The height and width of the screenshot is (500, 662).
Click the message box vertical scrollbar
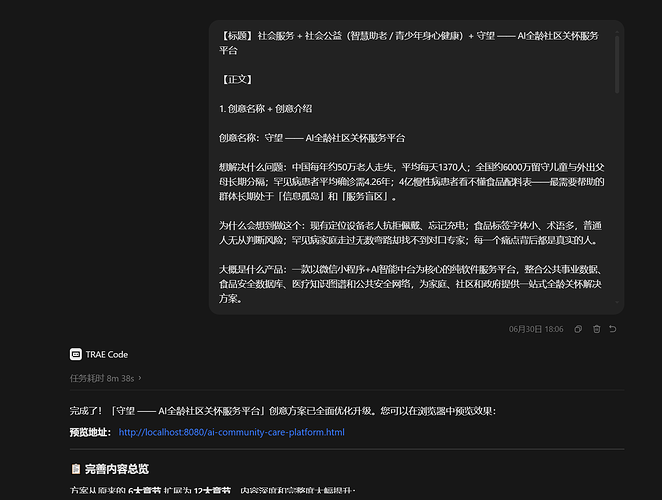click(x=617, y=65)
